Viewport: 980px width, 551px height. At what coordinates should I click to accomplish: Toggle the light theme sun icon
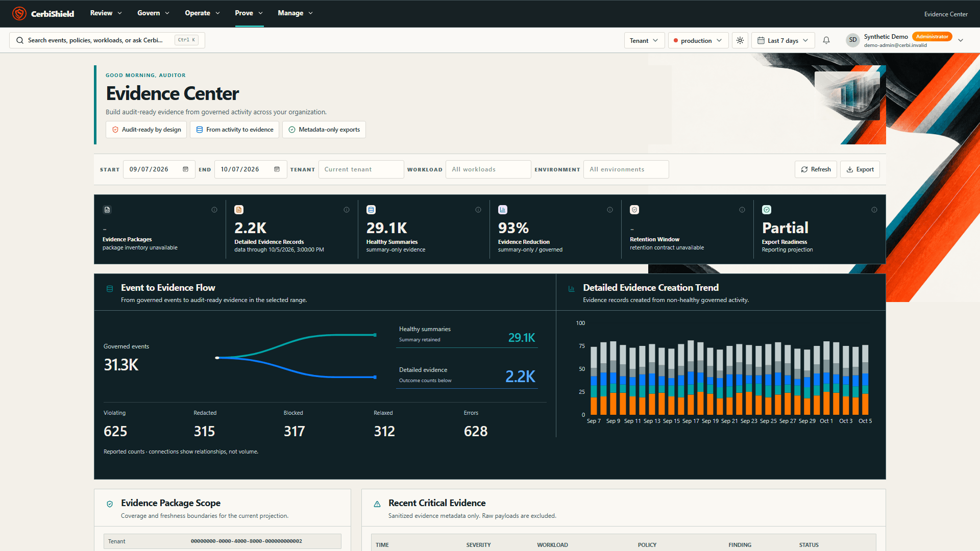pos(740,40)
